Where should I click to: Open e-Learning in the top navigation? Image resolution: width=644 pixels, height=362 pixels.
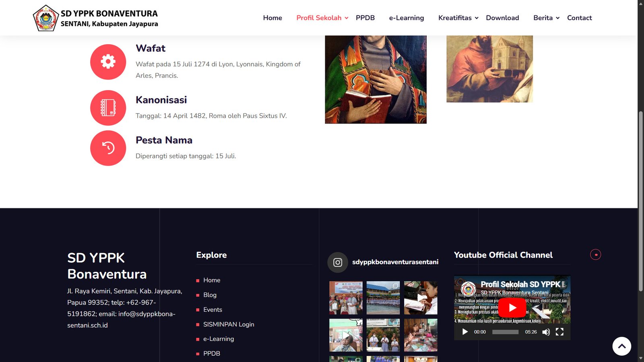point(407,18)
